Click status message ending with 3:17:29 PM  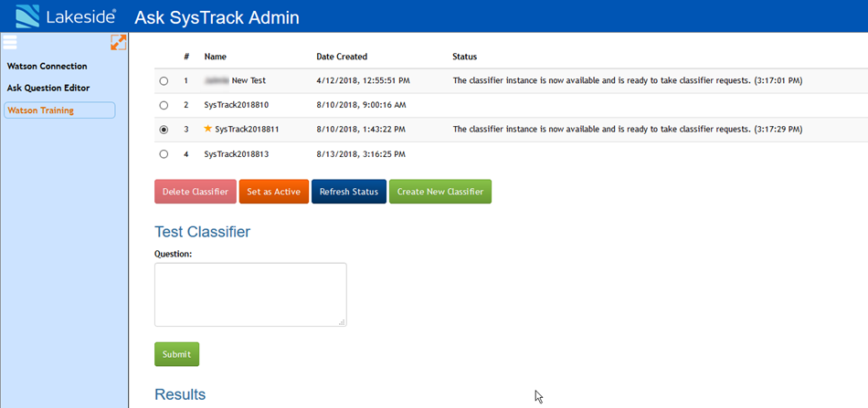(628, 130)
